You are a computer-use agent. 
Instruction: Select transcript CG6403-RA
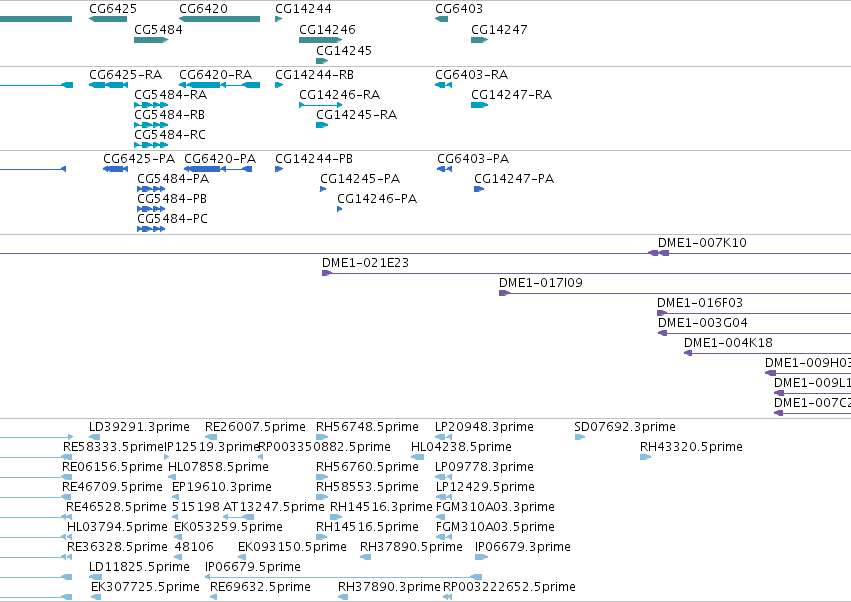tap(472, 75)
